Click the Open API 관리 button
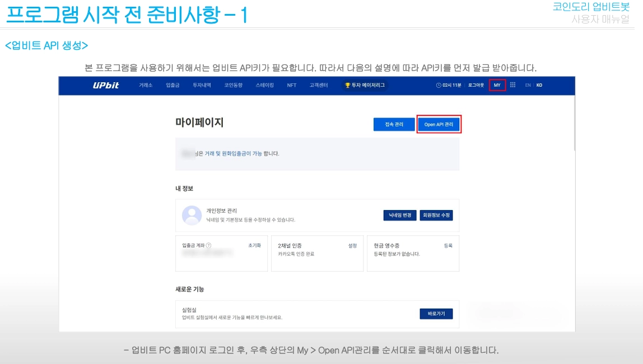 coord(439,124)
